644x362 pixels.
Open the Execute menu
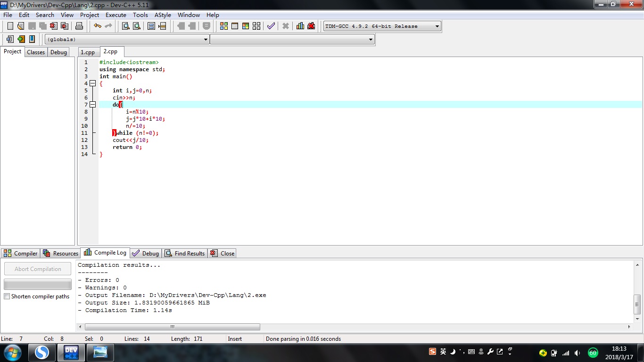coord(116,15)
